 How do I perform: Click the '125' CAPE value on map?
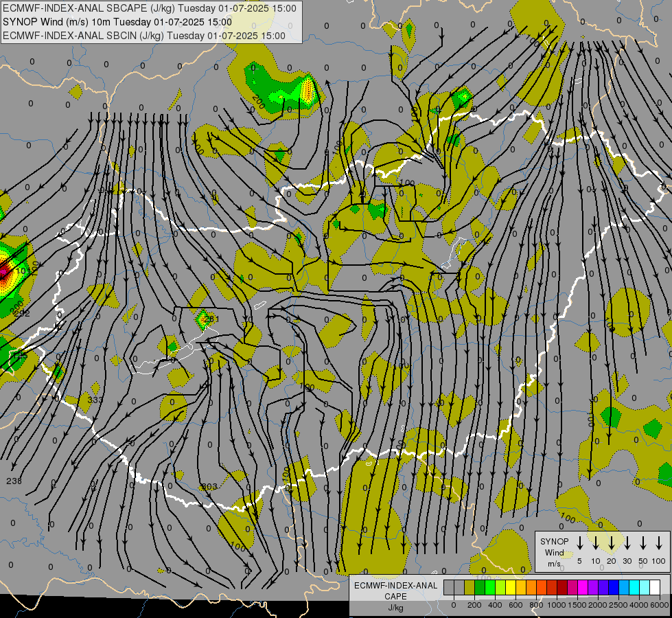20,356
